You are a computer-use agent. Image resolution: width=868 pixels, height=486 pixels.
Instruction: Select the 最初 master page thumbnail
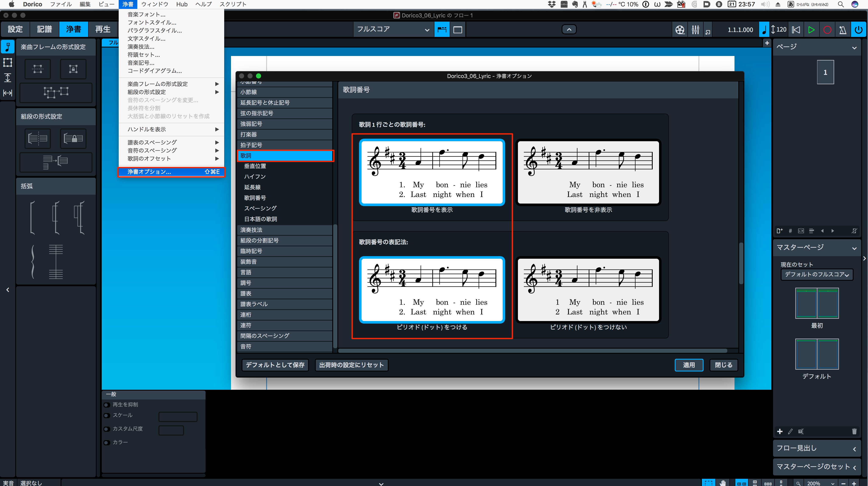click(817, 303)
